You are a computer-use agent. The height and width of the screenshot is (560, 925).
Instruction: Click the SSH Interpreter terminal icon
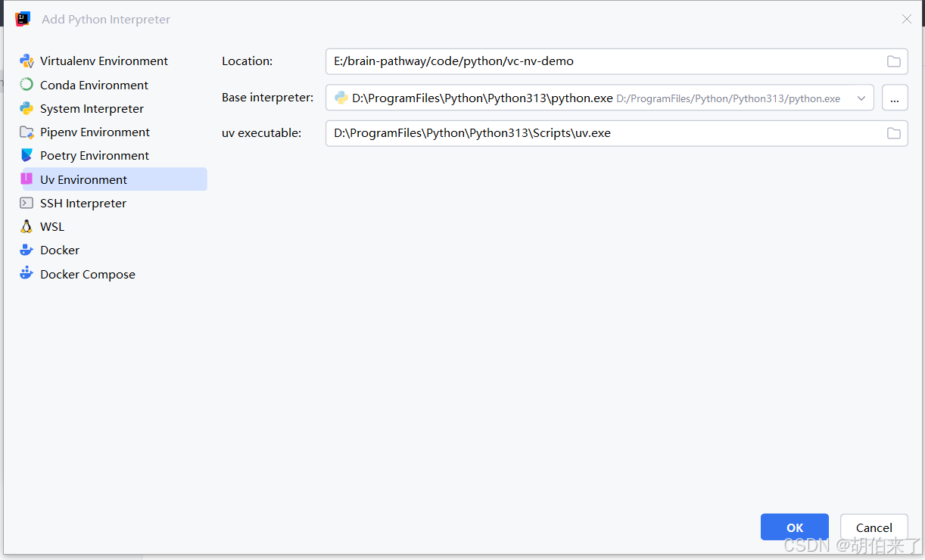point(26,203)
